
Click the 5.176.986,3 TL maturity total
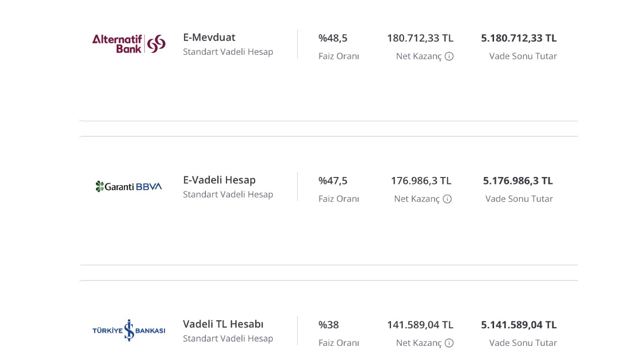pos(518,180)
